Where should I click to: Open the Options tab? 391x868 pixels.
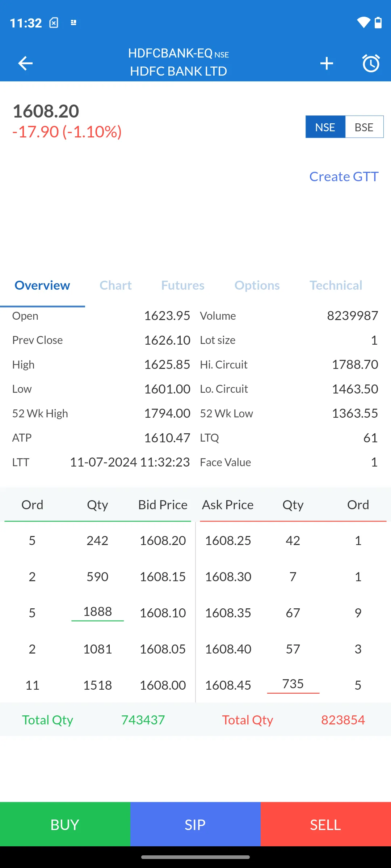coord(257,285)
